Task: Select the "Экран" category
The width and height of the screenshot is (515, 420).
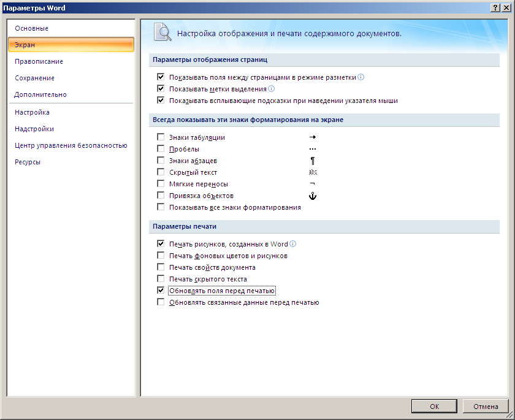Action: click(71, 45)
